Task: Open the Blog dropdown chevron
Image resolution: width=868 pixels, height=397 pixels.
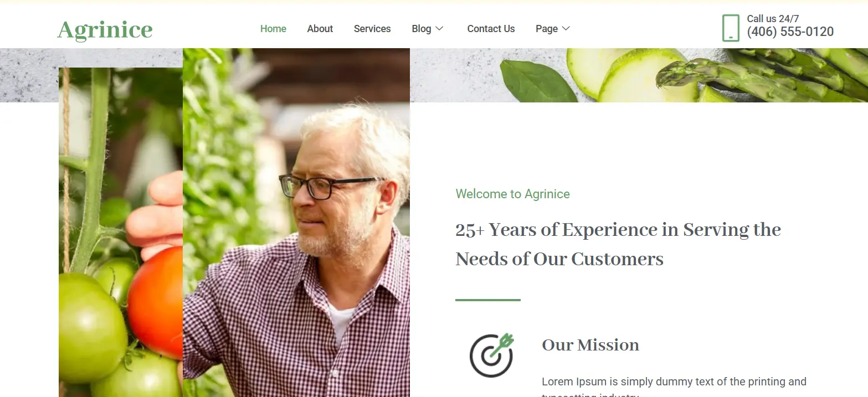Action: point(439,29)
